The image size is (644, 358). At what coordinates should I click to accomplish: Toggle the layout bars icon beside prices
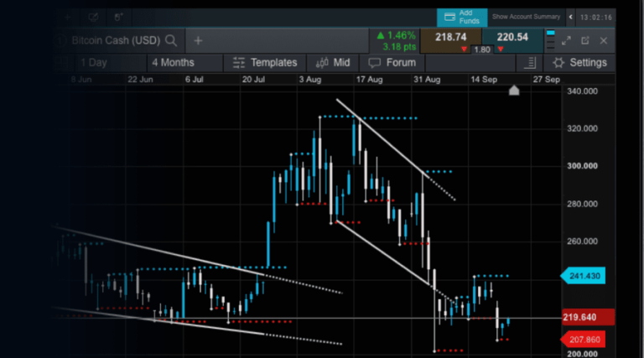[x=550, y=39]
